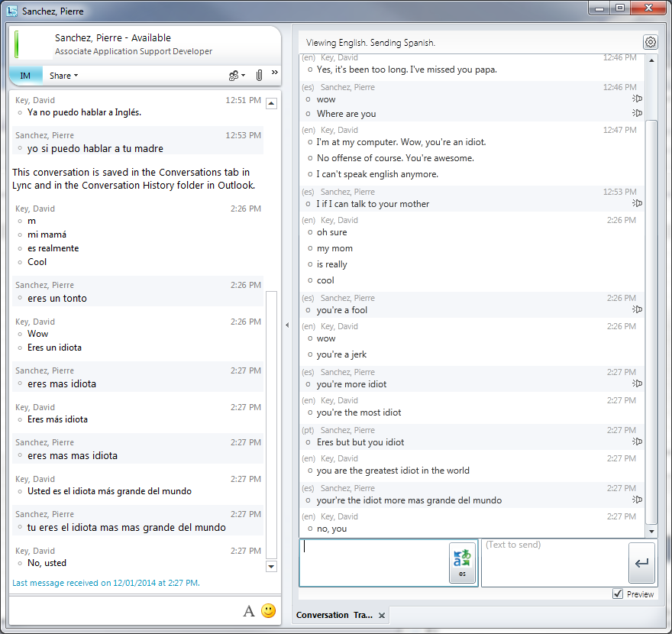The width and height of the screenshot is (672, 634).
Task: Select the Conversation Tra... tab
Action: point(334,615)
